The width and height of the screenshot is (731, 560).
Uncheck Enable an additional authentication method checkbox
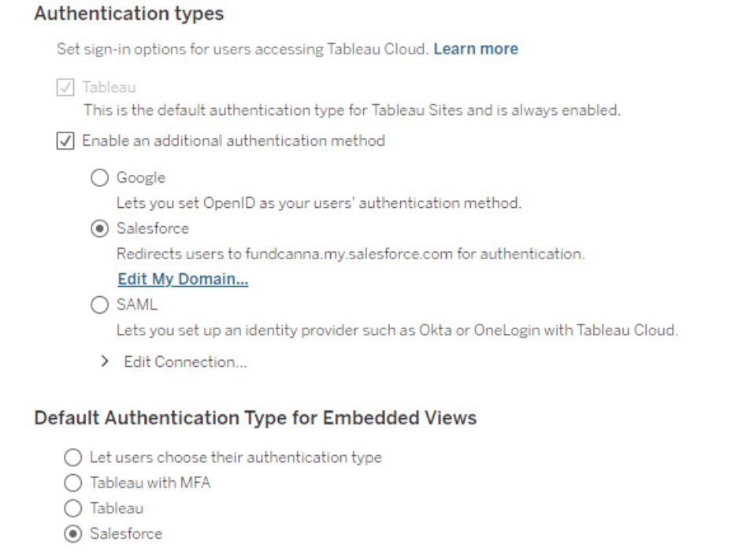click(x=65, y=141)
